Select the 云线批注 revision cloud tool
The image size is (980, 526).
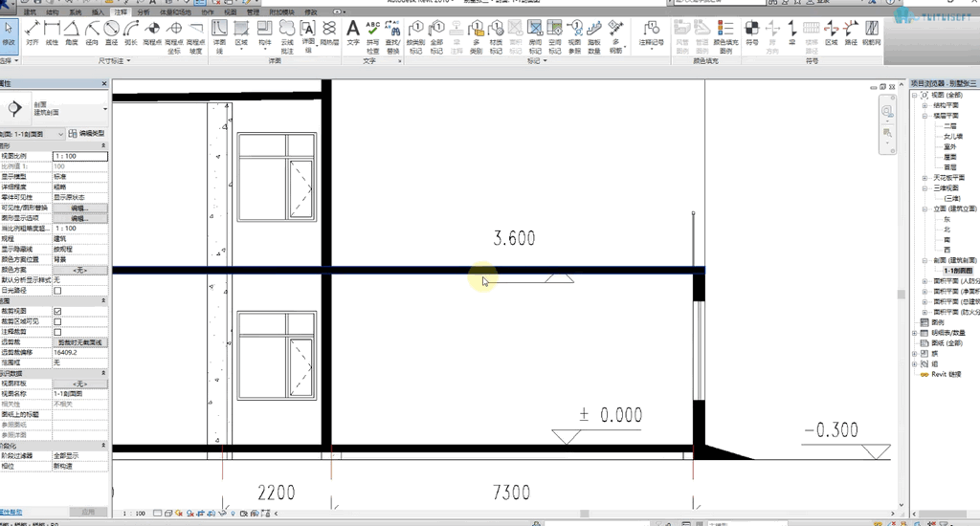pos(287,37)
